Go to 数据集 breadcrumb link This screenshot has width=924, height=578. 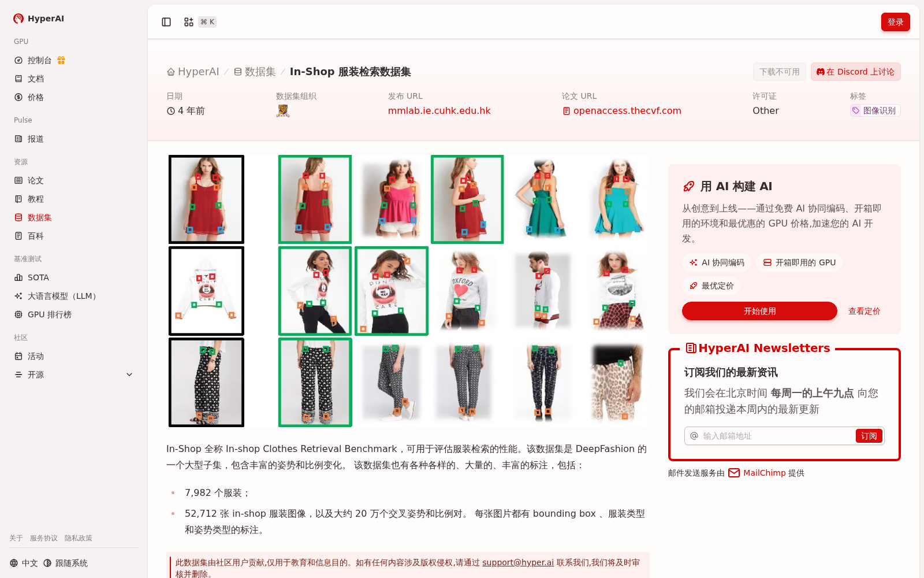255,72
